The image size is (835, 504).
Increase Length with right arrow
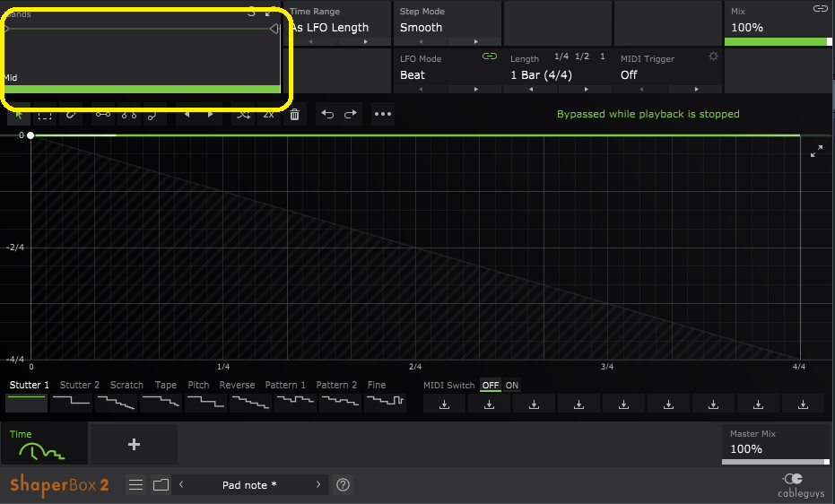pyautogui.click(x=586, y=89)
